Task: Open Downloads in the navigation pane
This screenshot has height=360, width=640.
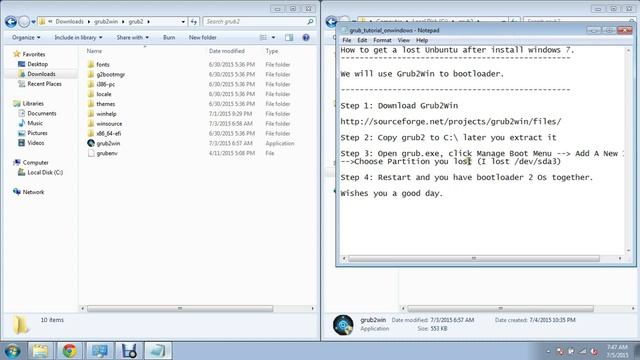Action: (41, 74)
